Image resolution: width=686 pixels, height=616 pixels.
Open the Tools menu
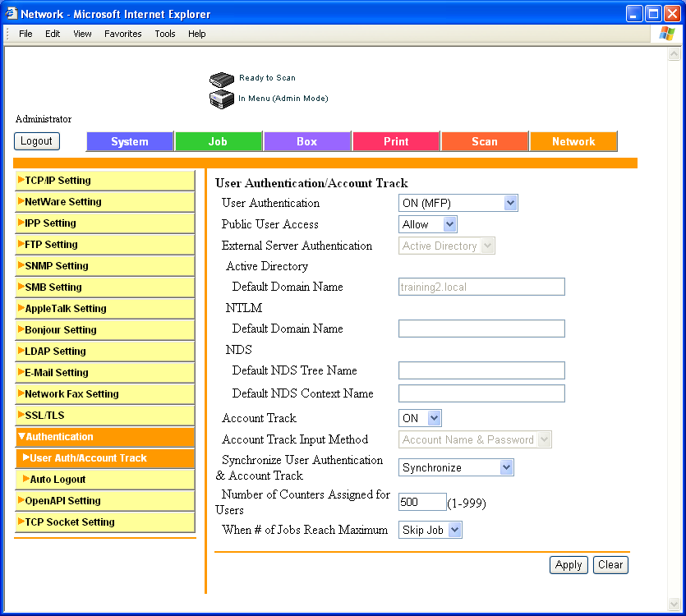tap(165, 34)
